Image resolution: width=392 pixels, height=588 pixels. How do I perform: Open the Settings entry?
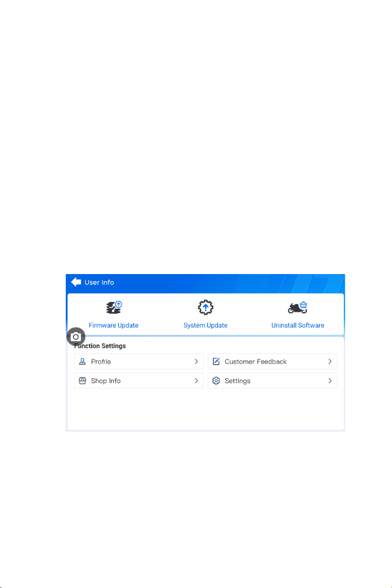tap(272, 381)
